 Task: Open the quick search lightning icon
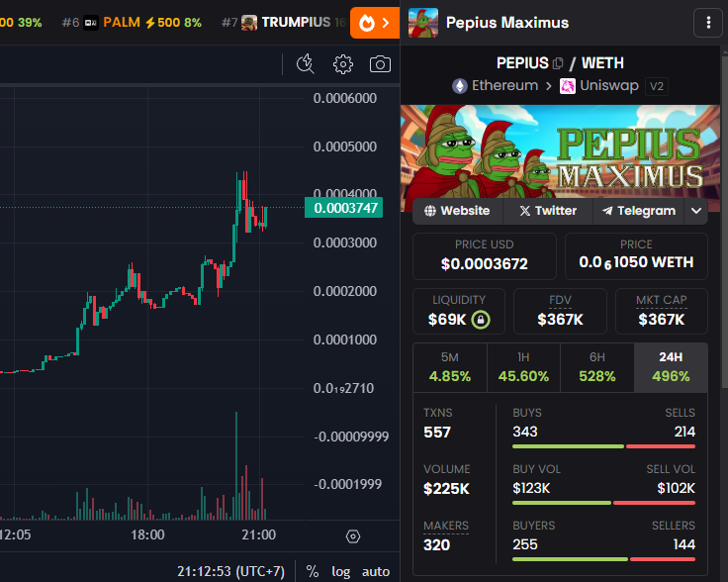306,64
